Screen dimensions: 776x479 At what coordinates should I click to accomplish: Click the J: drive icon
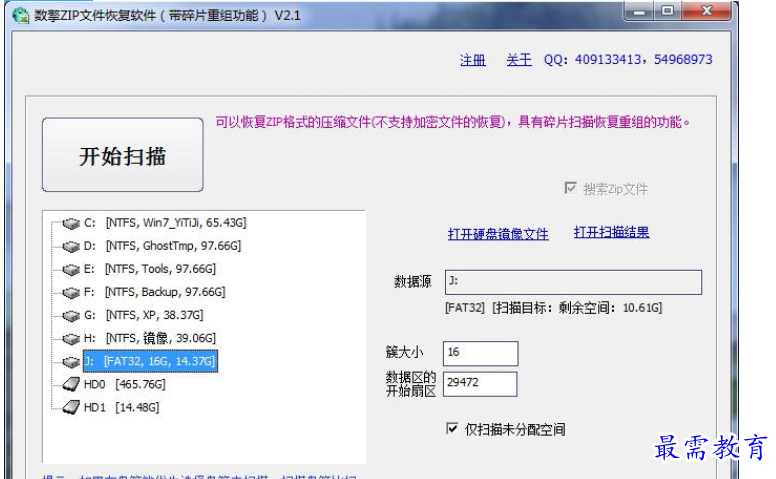click(71, 362)
